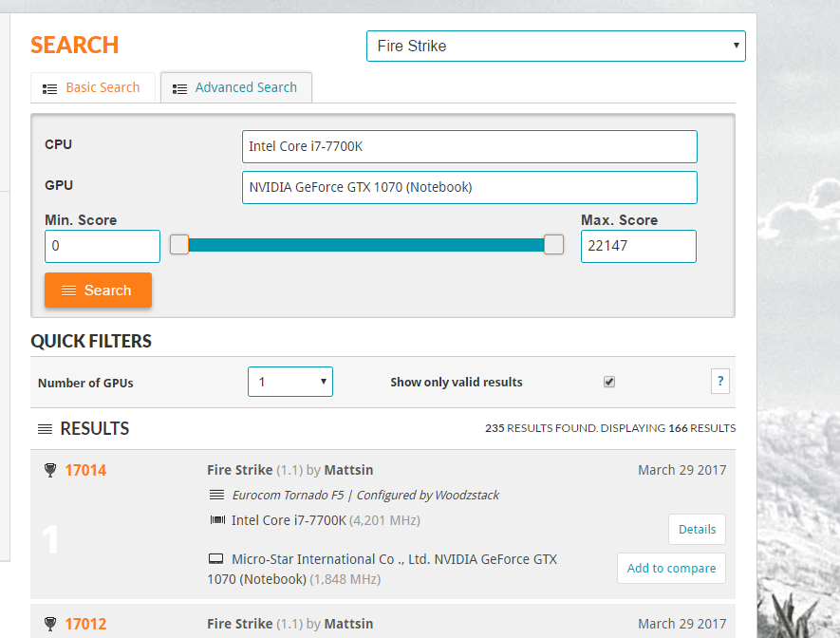
Task: Click the teal score range bar
Action: (366, 245)
